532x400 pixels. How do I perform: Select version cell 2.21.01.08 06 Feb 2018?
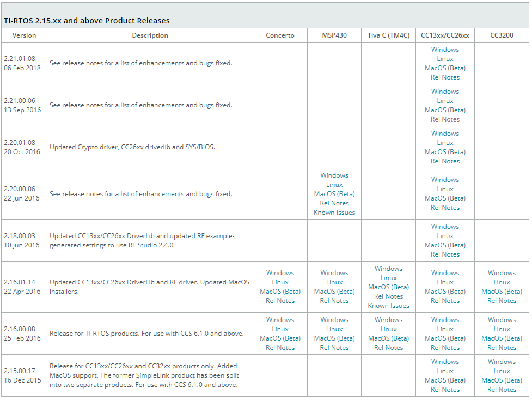click(24, 63)
